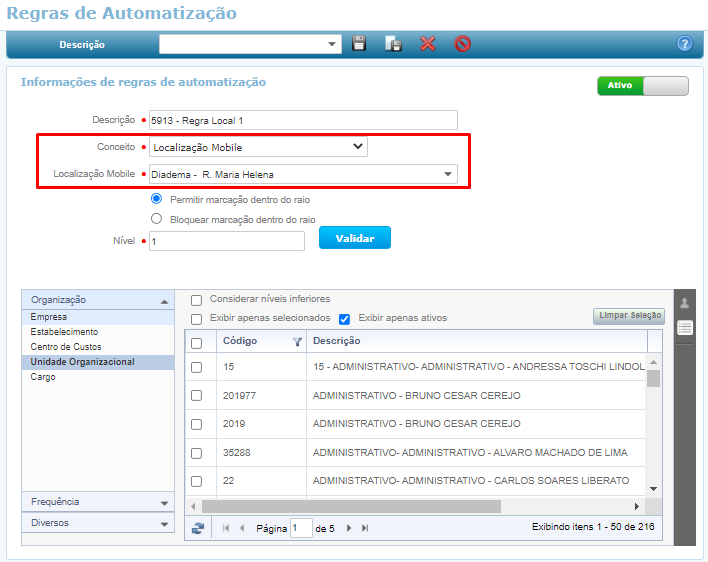Toggle the Ativo switch
This screenshot has height=562, width=708.
[x=642, y=86]
